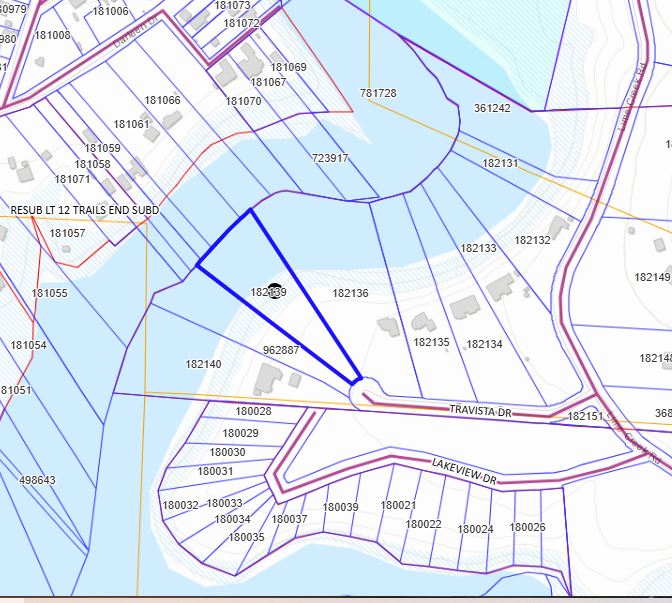Select parcel 182135
Screen dimensions: 672x603
431,342
